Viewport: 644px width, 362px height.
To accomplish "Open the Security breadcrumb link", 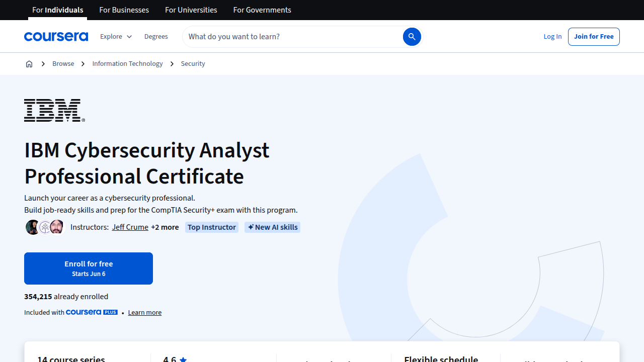I will pos(193,64).
